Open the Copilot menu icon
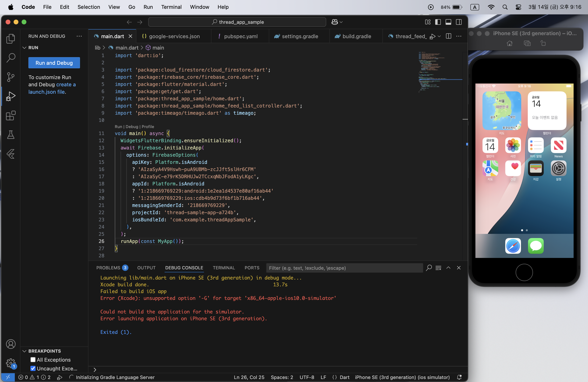The height and width of the screenshot is (382, 588). [x=337, y=22]
